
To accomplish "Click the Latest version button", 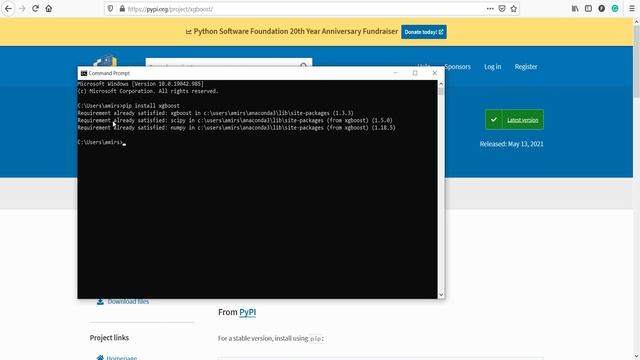I will (x=514, y=120).
